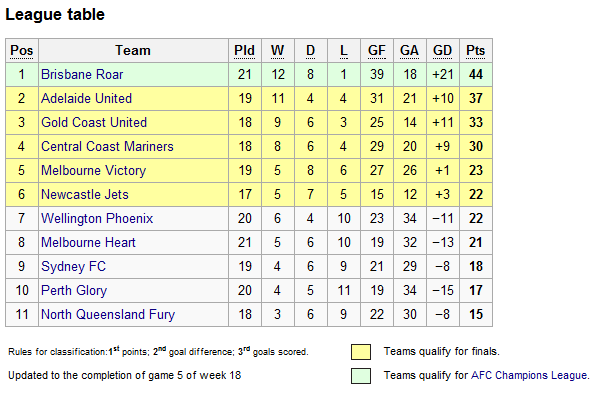Open the Melbourne Heart link

click(88, 242)
